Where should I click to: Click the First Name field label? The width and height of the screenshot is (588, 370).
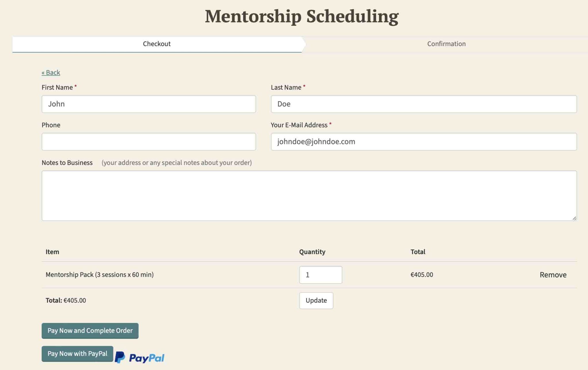[x=57, y=87]
